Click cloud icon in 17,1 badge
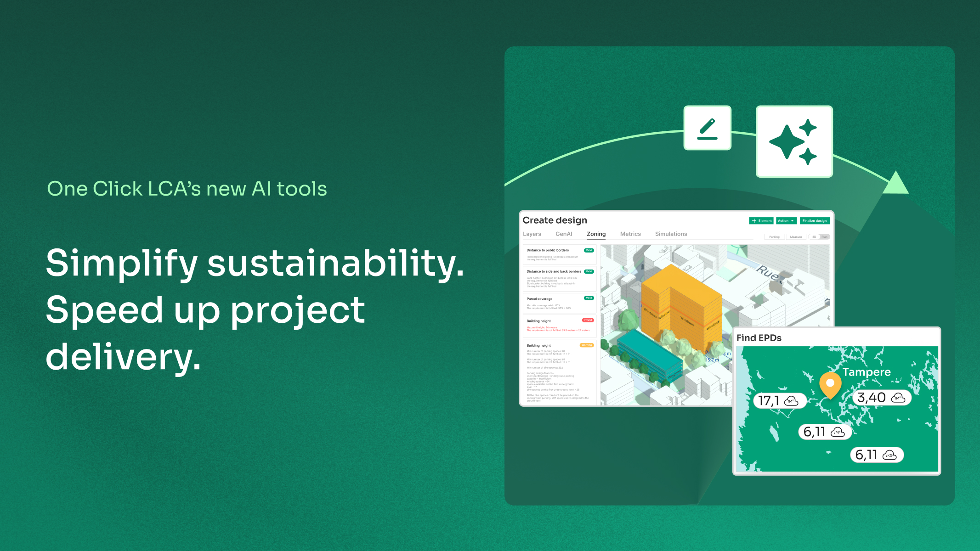Viewport: 980px width, 551px height. [x=791, y=401]
